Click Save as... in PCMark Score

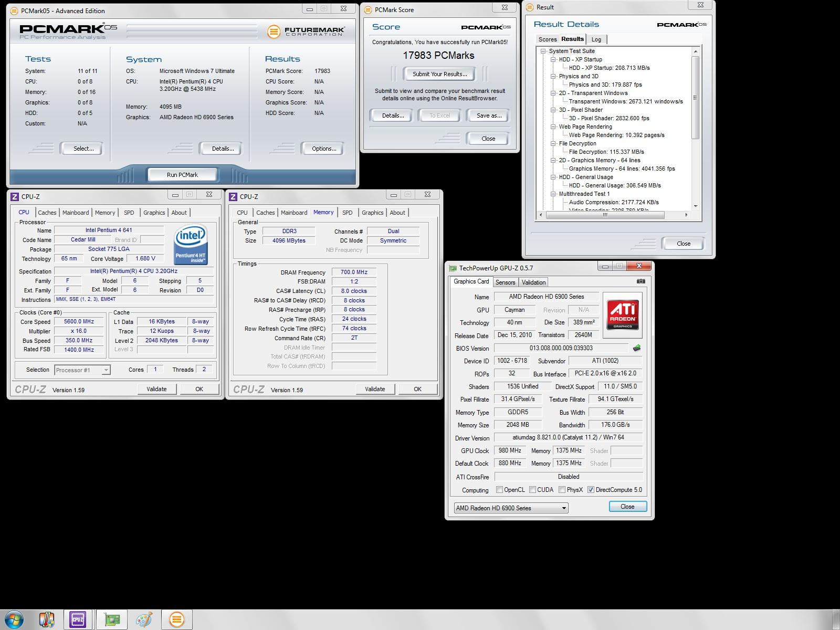tap(489, 115)
